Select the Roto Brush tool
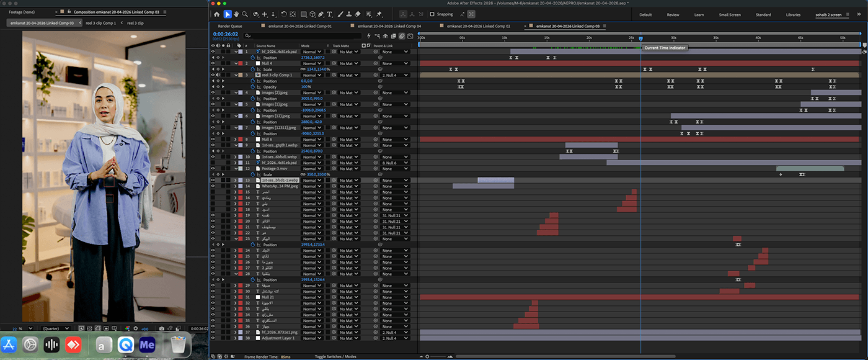 coord(368,14)
